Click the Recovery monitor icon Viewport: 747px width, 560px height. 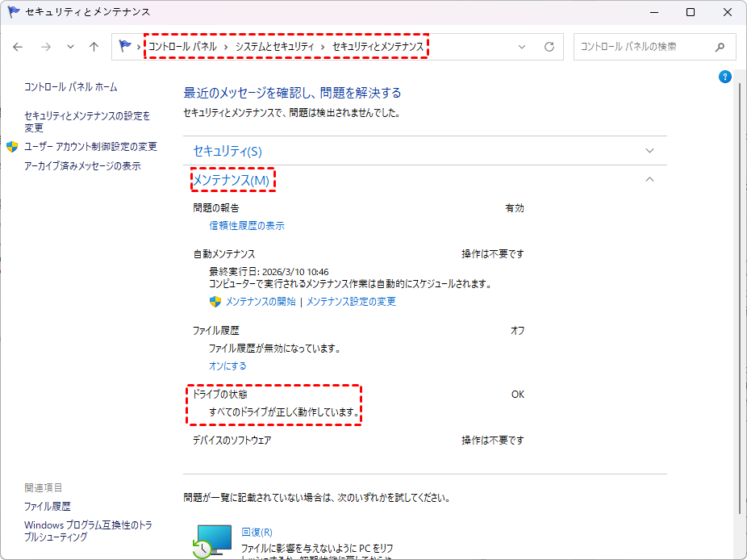[212, 540]
